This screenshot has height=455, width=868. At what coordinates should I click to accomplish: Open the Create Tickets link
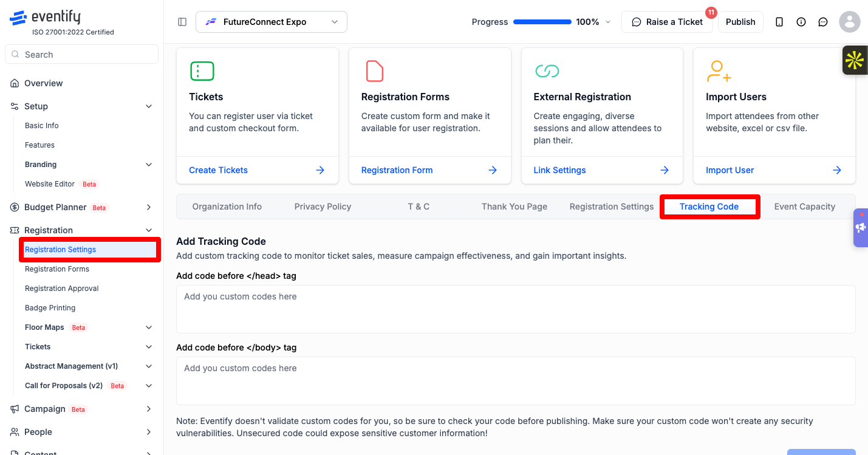coord(218,170)
